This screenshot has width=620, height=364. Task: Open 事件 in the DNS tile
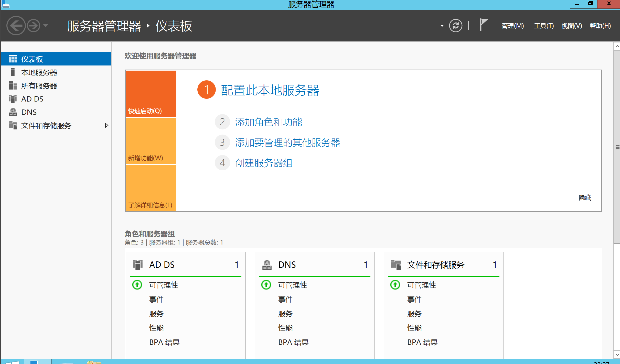pyautogui.click(x=285, y=299)
